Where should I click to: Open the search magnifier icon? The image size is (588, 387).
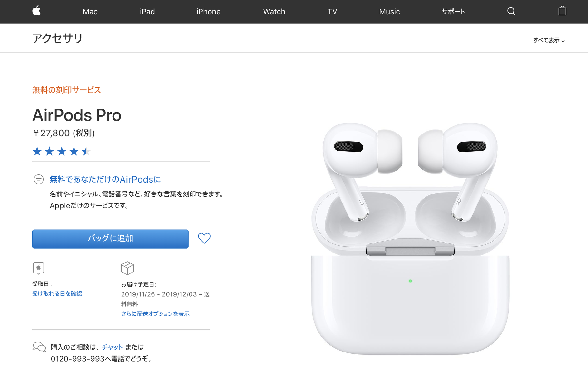[511, 11]
